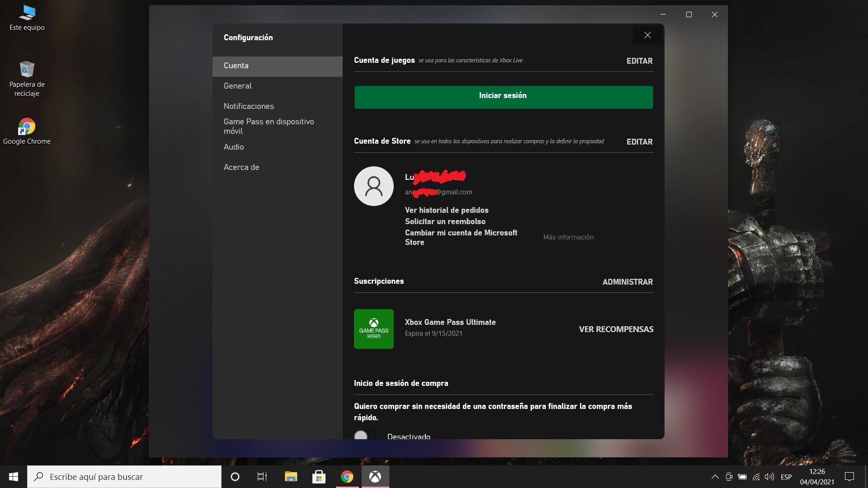
Task: Click the profile avatar icon
Action: [x=374, y=186]
